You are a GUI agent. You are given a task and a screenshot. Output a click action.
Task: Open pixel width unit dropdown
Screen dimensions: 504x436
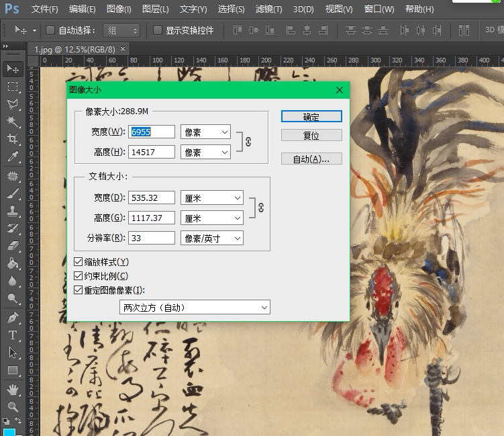[x=206, y=132]
